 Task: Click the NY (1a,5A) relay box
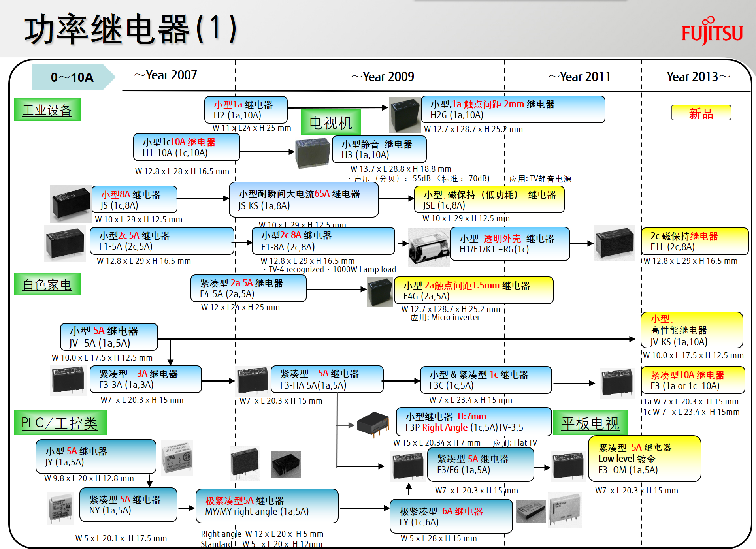pyautogui.click(x=128, y=505)
